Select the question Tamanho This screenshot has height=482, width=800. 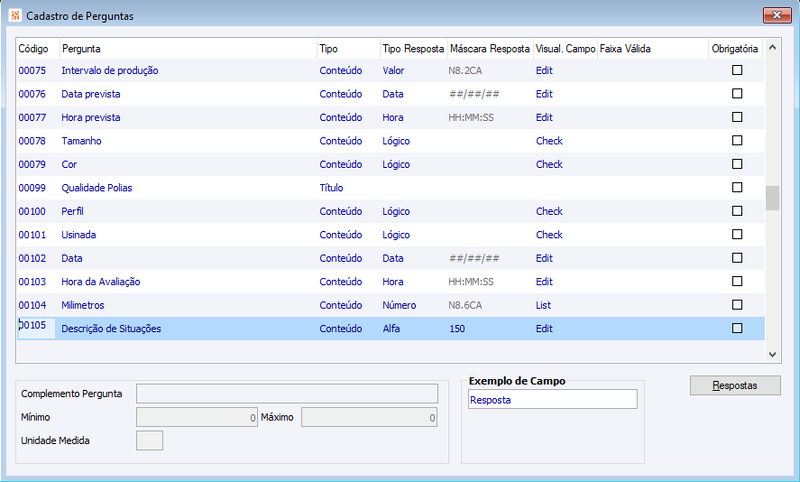pyautogui.click(x=81, y=141)
